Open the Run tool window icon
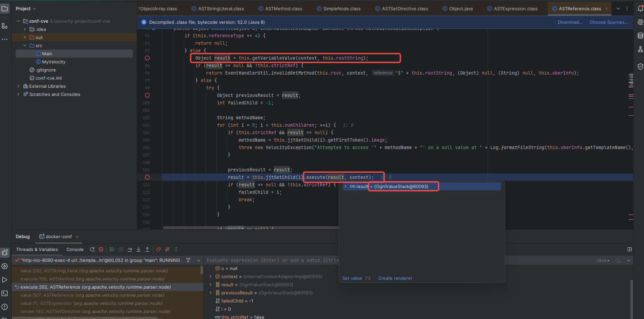Viewport: 644px width, 319px height. 5,280
